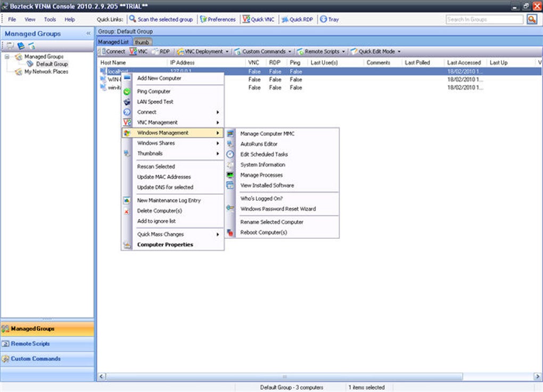Open the Custom Commands dropdown arrow in the toolbar
Viewport: 543px width, 392px height.
[290, 52]
